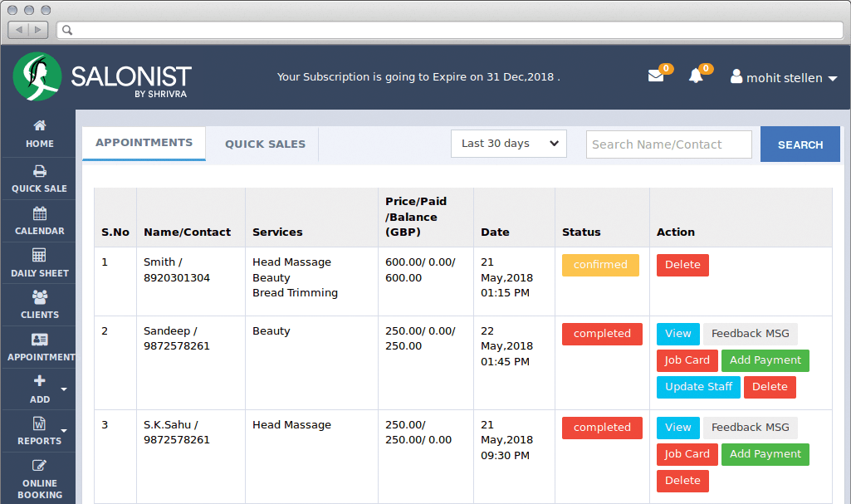Click the completed status for Sandeep
Screen dimensions: 851x504
click(x=602, y=334)
